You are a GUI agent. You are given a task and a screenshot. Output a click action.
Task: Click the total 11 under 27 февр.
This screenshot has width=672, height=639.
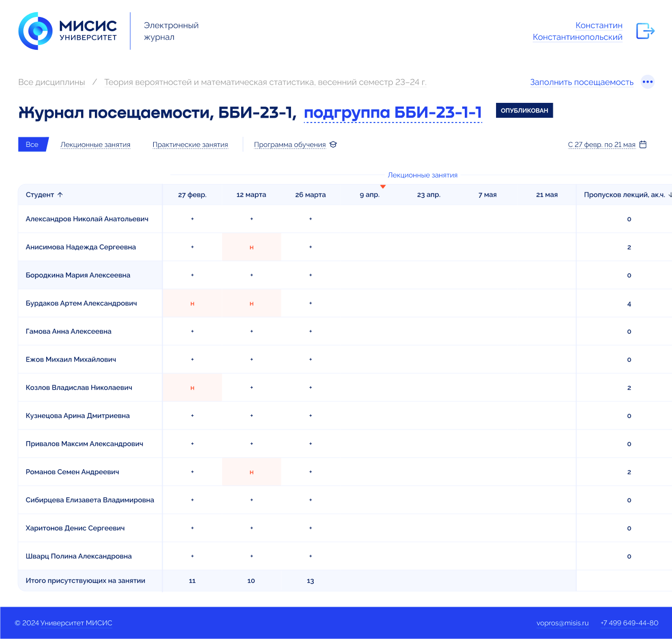pos(192,581)
